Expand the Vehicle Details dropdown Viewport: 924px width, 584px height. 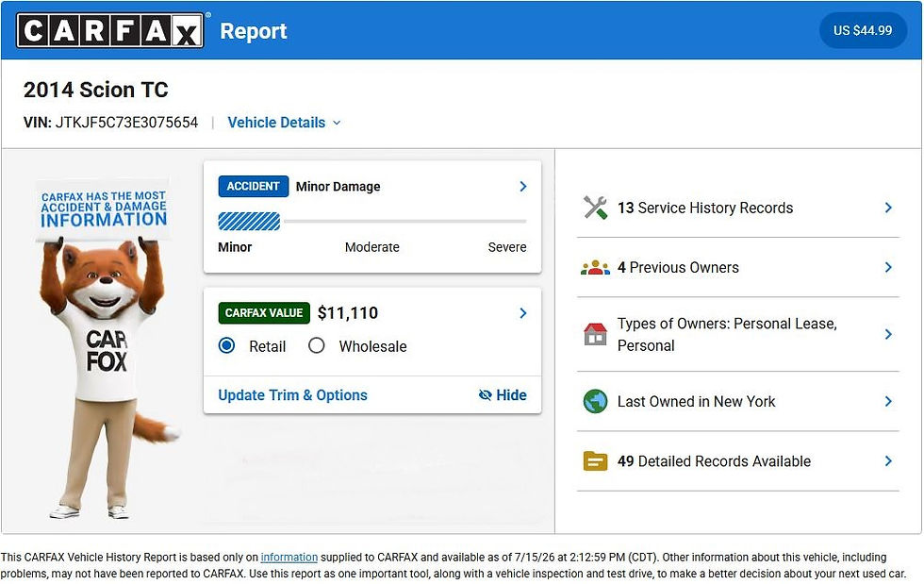(284, 123)
